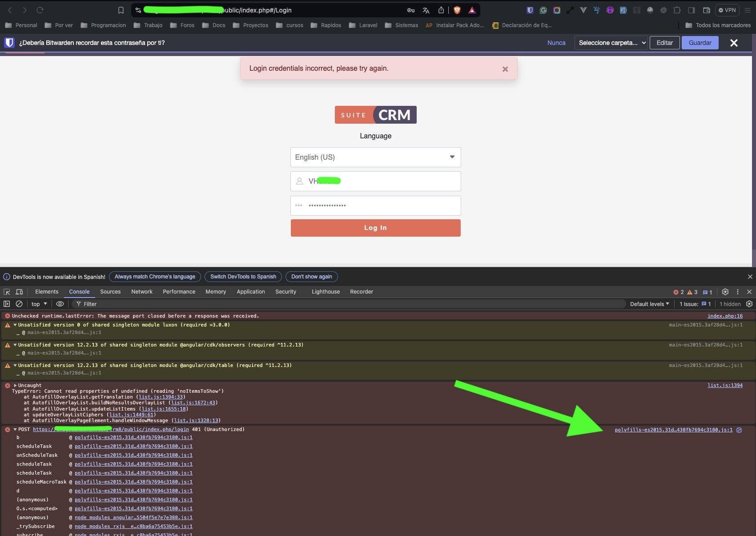Click the username input field
The width and height of the screenshot is (756, 536).
coord(375,181)
